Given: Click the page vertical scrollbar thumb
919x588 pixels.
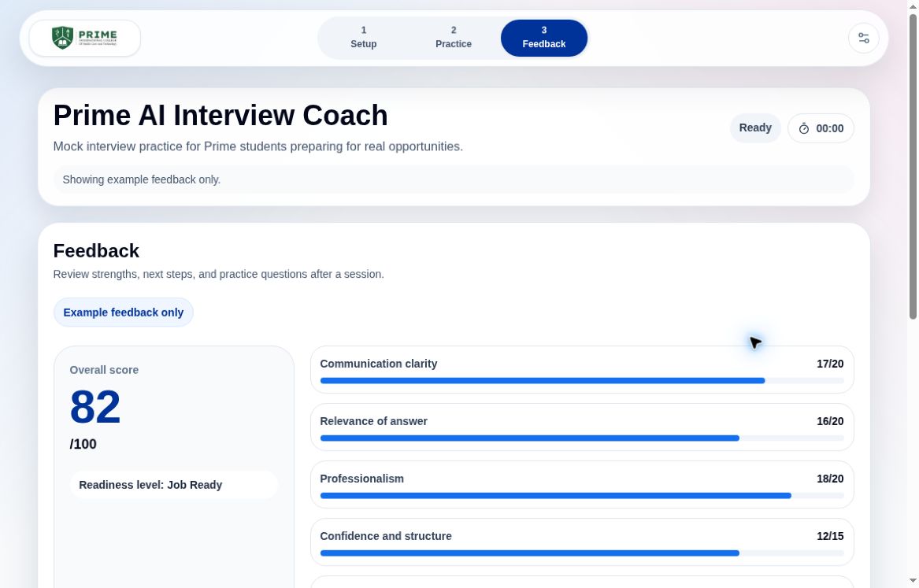Looking at the screenshot, I should 913,166.
